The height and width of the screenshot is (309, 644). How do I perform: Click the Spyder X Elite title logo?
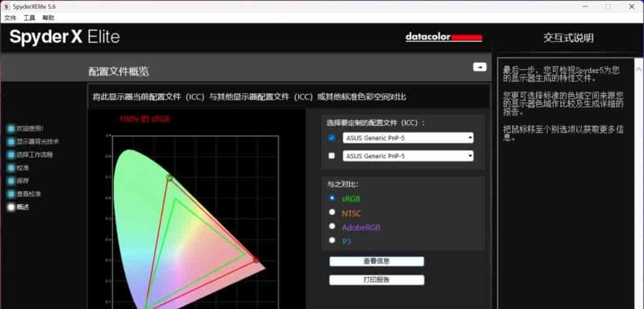pyautogui.click(x=64, y=37)
